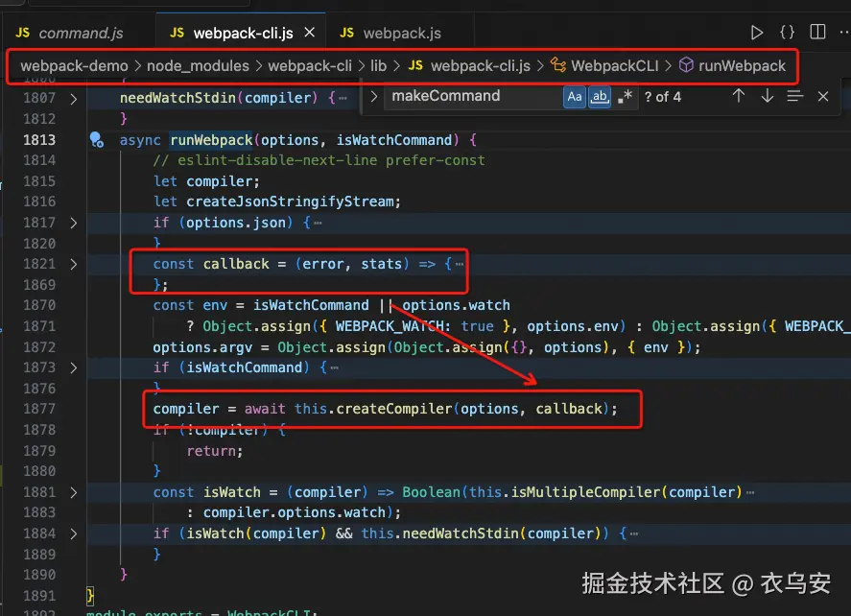The width and height of the screenshot is (851, 616).
Task: Run the file with the play icon
Action: (x=757, y=33)
